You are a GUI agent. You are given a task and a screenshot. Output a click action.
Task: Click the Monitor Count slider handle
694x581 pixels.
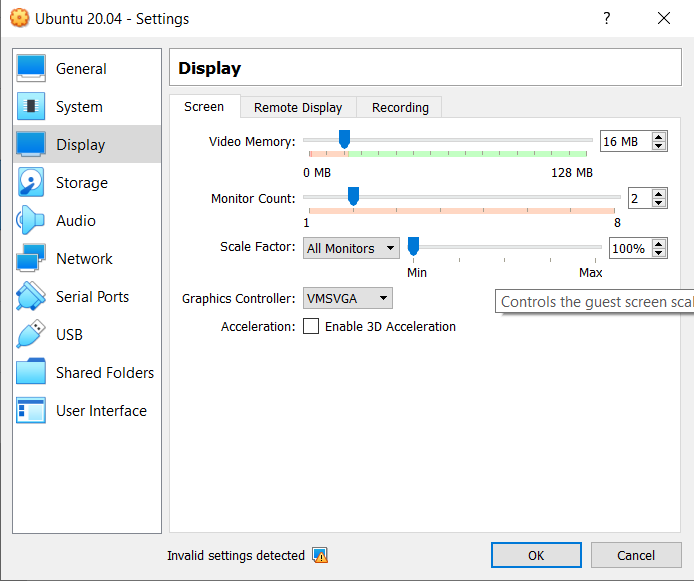[353, 196]
